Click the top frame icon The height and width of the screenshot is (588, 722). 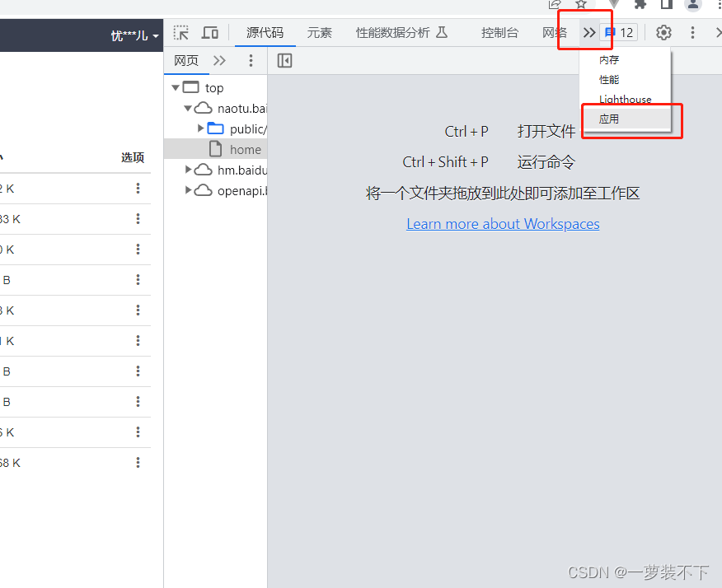(190, 87)
